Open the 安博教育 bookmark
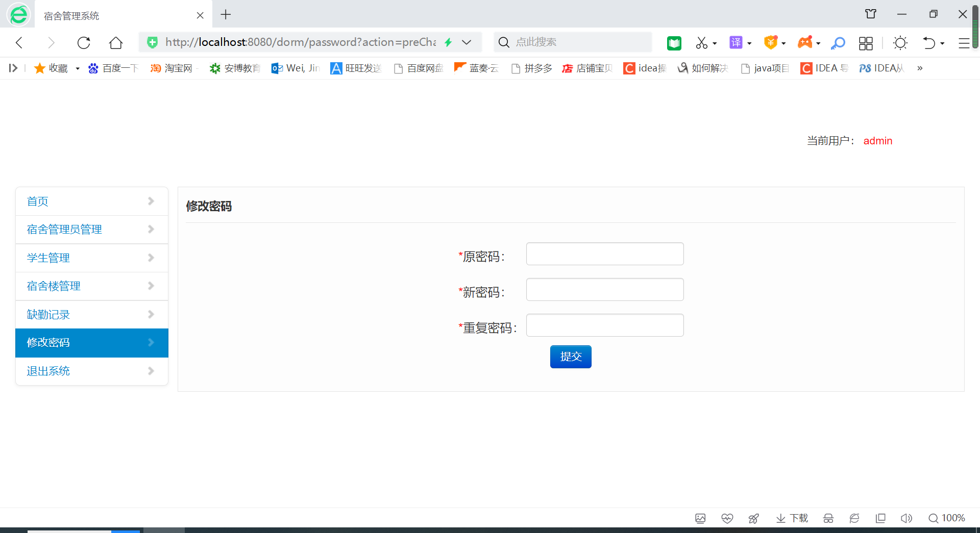 235,68
